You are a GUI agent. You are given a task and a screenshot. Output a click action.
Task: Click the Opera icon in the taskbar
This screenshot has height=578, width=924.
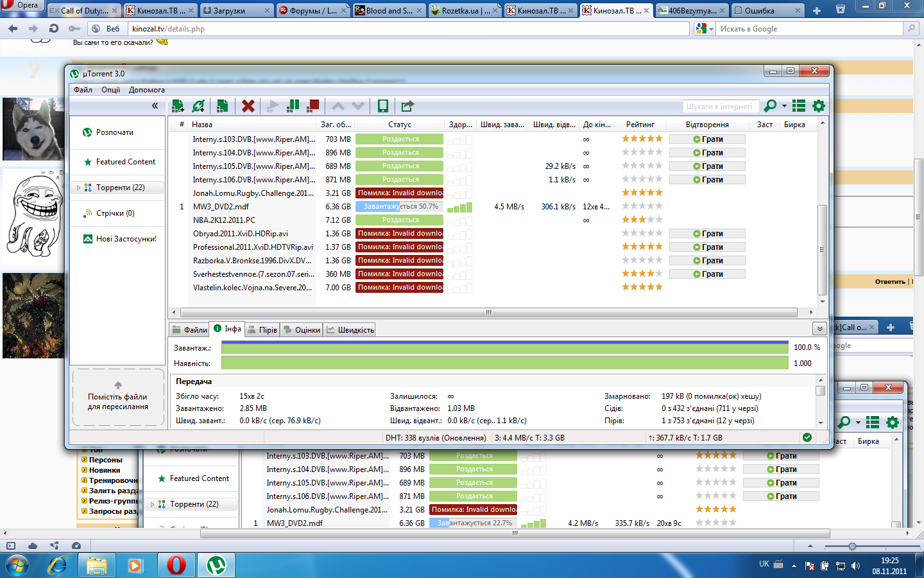[x=176, y=565]
